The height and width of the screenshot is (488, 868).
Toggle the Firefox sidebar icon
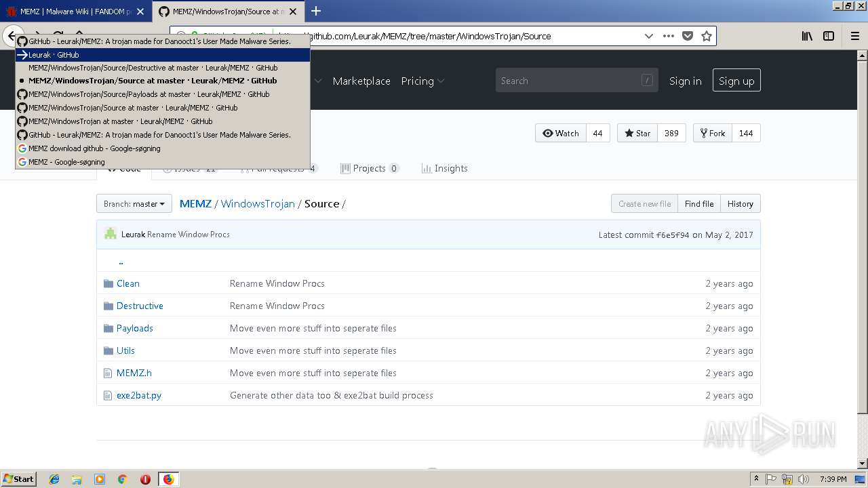(829, 36)
